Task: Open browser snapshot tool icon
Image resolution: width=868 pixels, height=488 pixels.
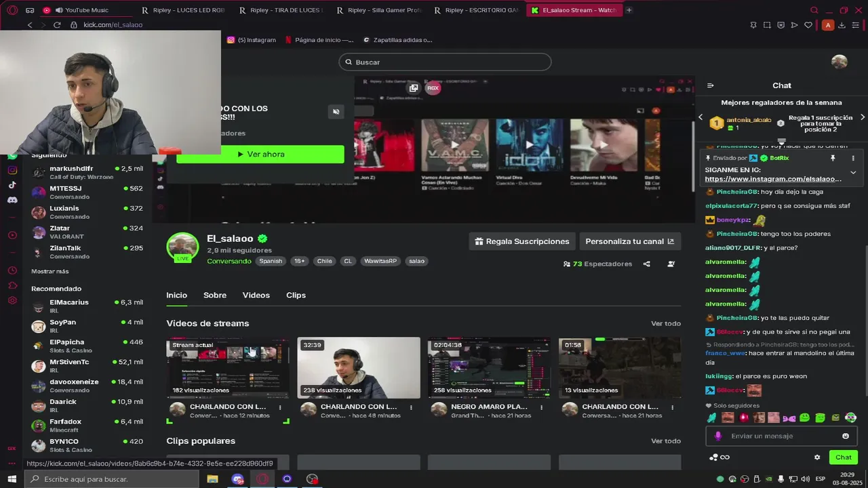Action: pos(767,25)
